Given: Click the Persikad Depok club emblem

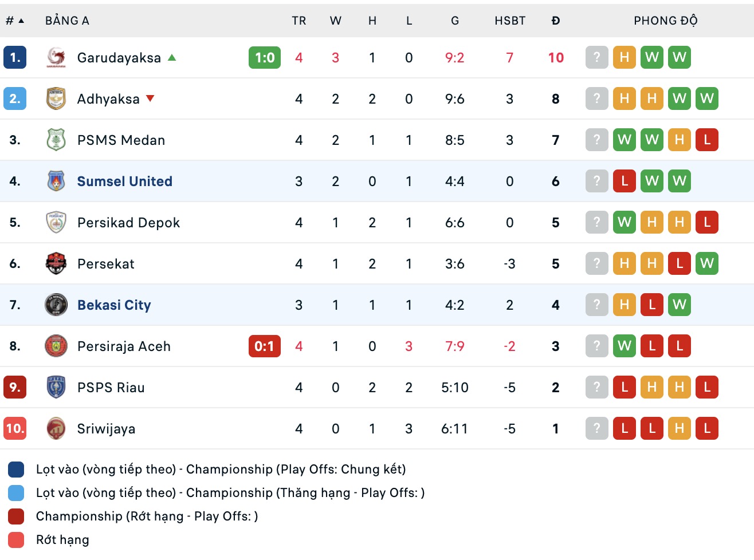Looking at the screenshot, I should 56,222.
